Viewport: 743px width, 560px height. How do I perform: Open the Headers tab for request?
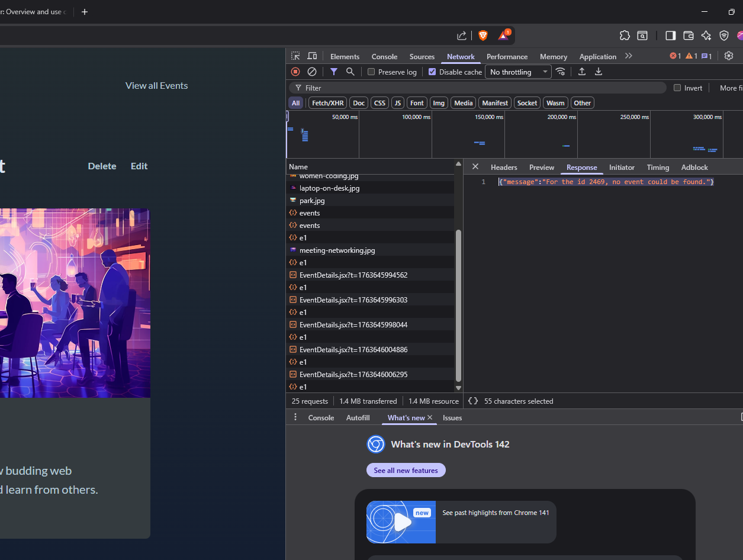(504, 168)
